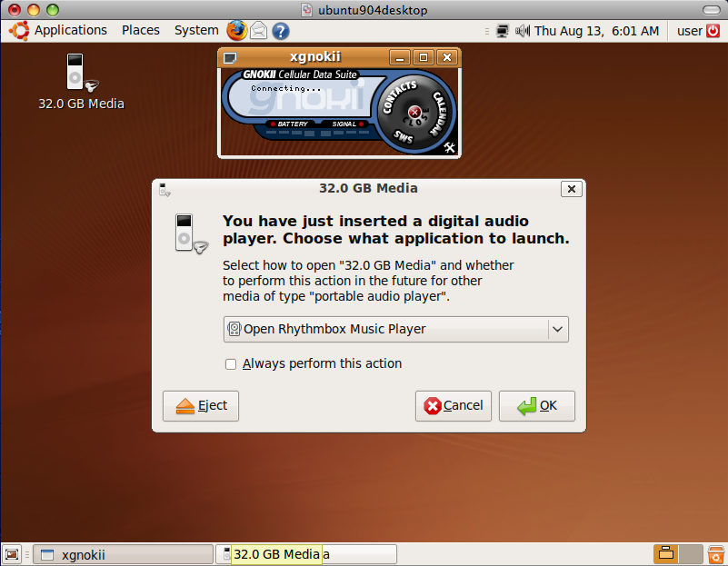Confirm with the OK button
The height and width of the screenshot is (566, 728).
click(537, 406)
